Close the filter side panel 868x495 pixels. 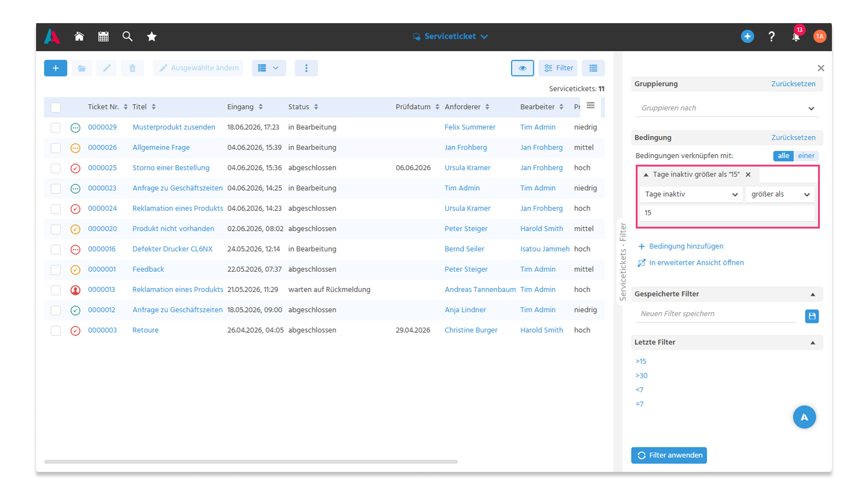coord(821,68)
